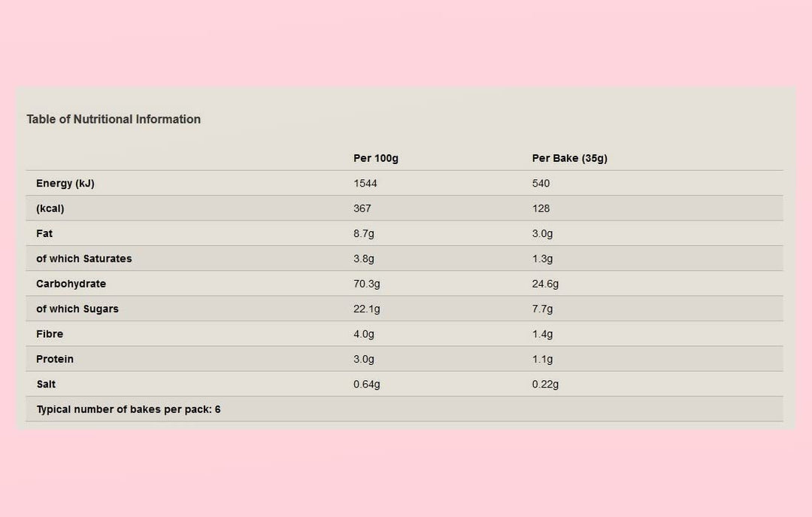The height and width of the screenshot is (517, 812).
Task: Select the 7.7g sugars per bake value
Action: (542, 309)
